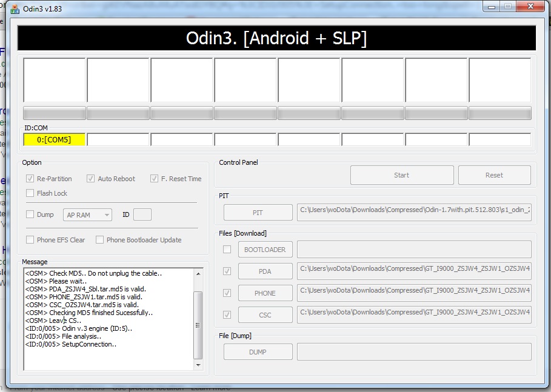Click the 'SetupConnection..' log line
This screenshot has height=392, width=551.
[x=71, y=344]
